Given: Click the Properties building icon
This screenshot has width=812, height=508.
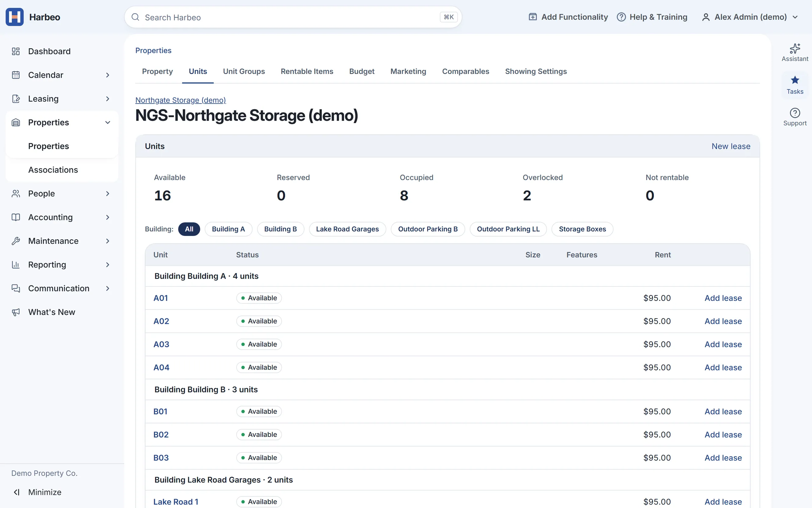Looking at the screenshot, I should [x=16, y=122].
